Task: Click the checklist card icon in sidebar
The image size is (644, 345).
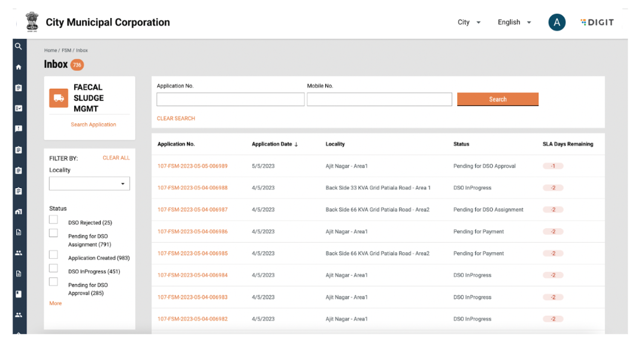Action: click(x=19, y=108)
